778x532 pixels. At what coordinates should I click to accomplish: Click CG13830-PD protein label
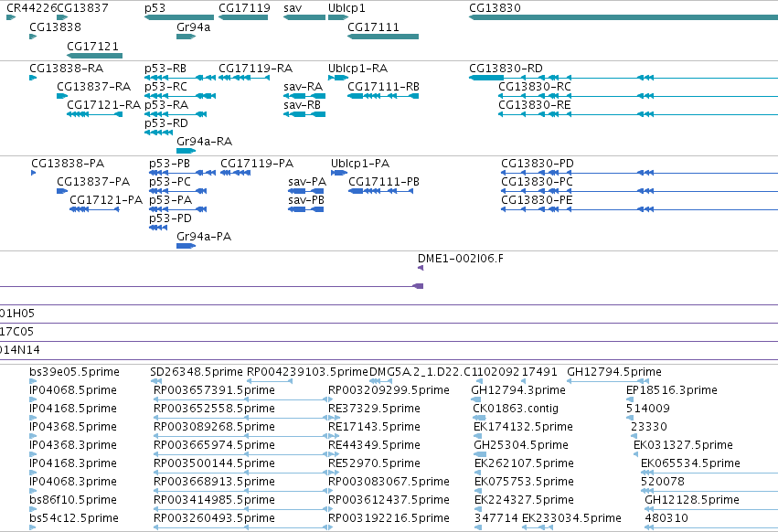click(538, 164)
